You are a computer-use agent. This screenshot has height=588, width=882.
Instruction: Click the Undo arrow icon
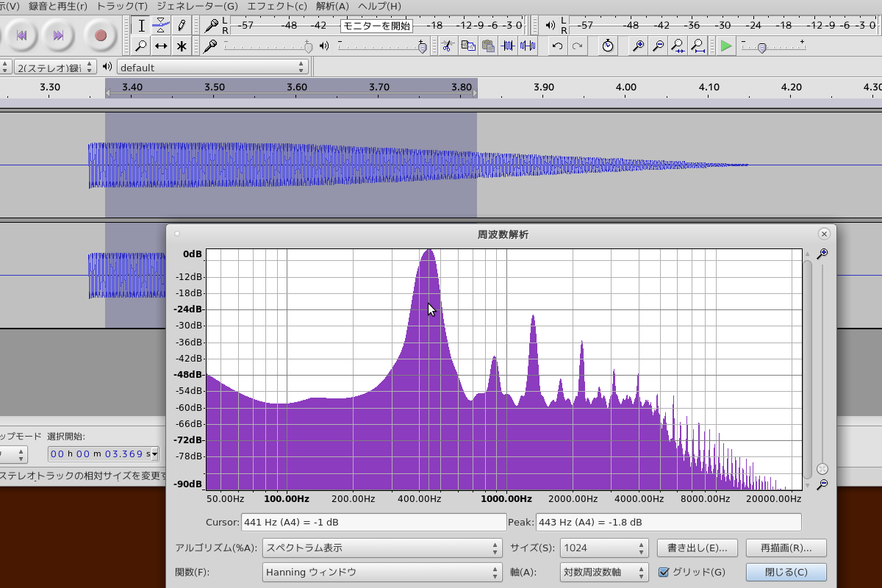click(557, 46)
